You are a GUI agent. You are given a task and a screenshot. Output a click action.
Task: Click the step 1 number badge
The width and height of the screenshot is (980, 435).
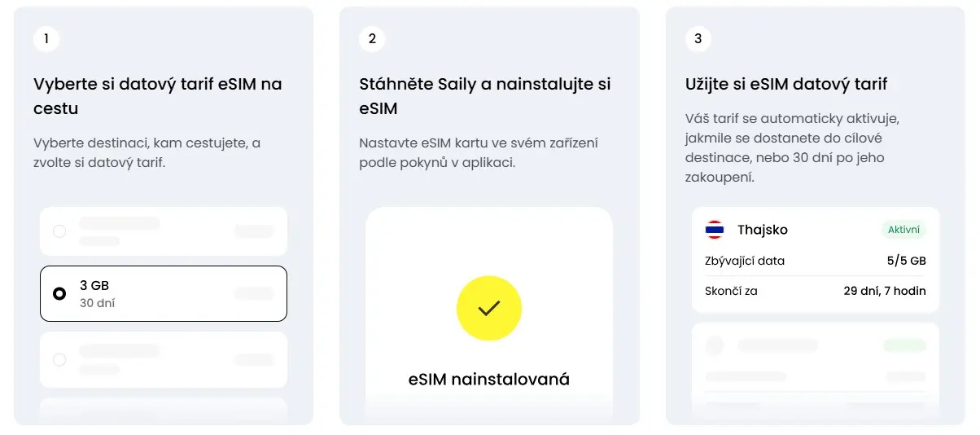46,38
